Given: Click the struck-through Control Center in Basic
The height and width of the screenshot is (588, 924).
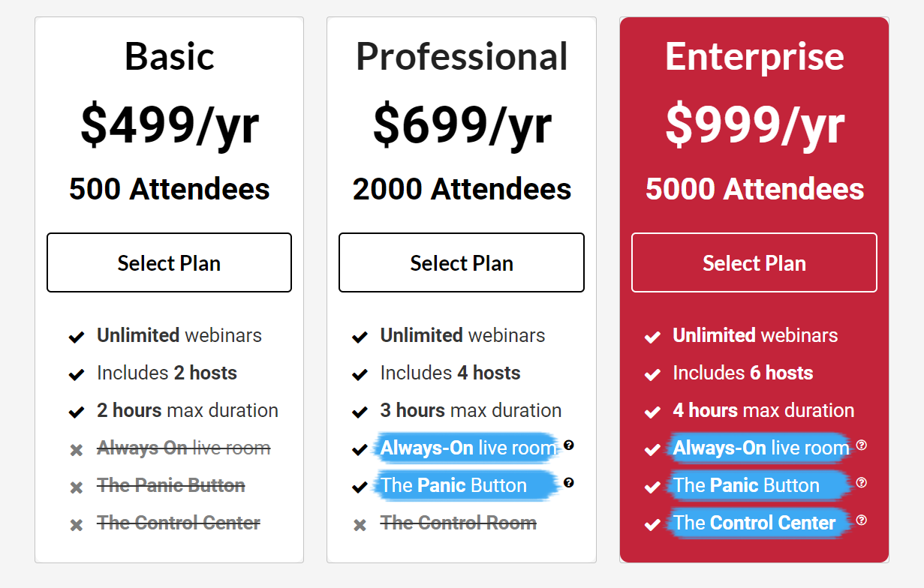Looking at the screenshot, I should point(179,523).
